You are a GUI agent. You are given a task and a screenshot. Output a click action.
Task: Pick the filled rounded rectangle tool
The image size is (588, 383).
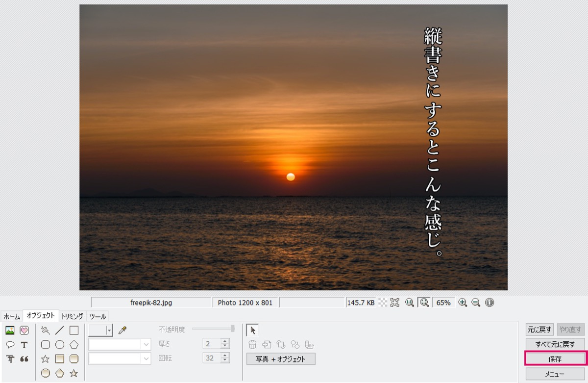coord(74,359)
